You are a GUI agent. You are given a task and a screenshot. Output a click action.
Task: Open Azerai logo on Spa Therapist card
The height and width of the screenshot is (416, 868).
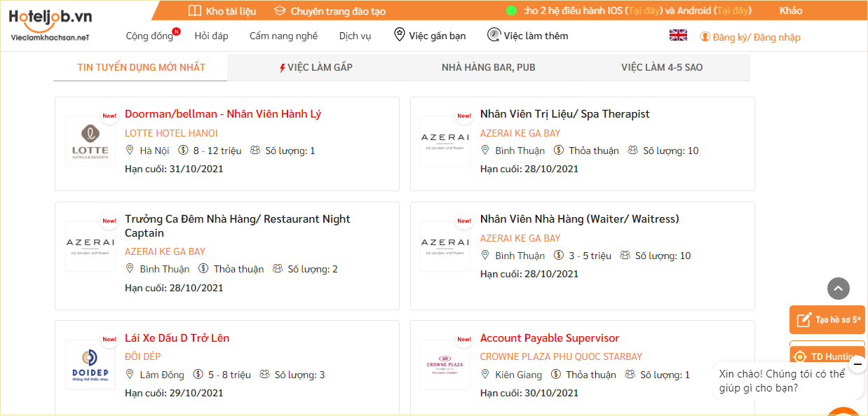(445, 141)
